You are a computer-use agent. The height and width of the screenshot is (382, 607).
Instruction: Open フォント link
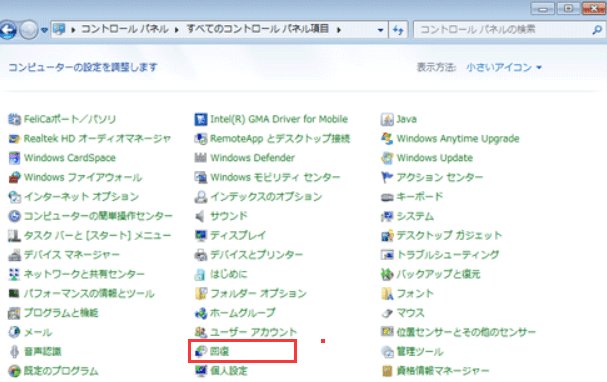pyautogui.click(x=415, y=293)
